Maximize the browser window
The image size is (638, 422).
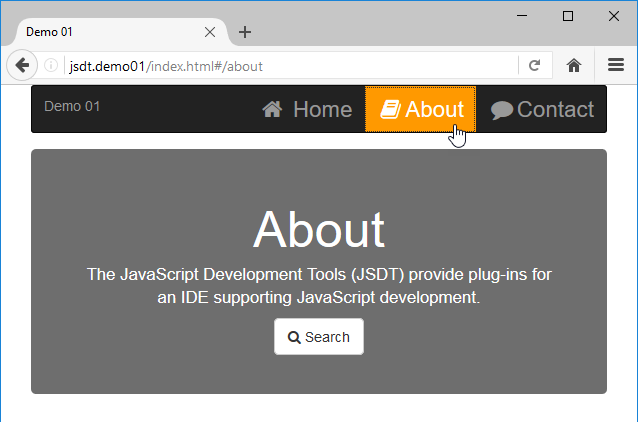point(568,16)
